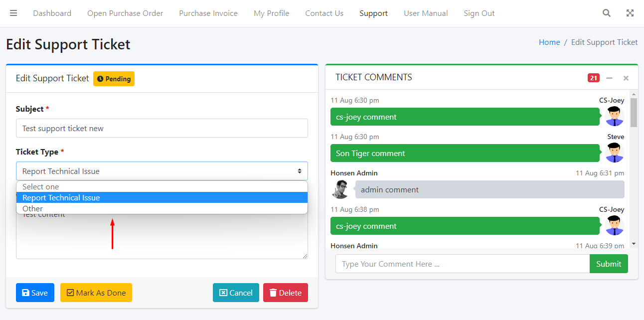
Task: Go to the Dashboard menu item
Action: point(52,13)
